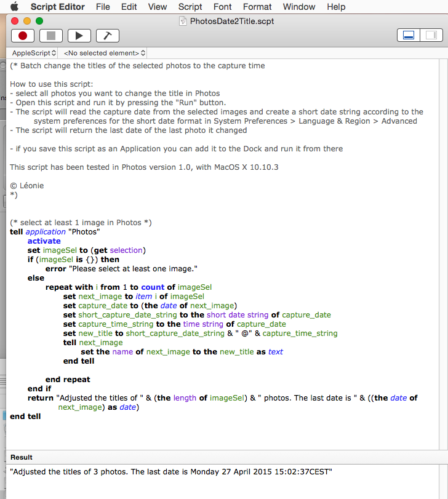This screenshot has height=499, width=448.
Task: Click 'short date string' in the script
Action: click(238, 315)
